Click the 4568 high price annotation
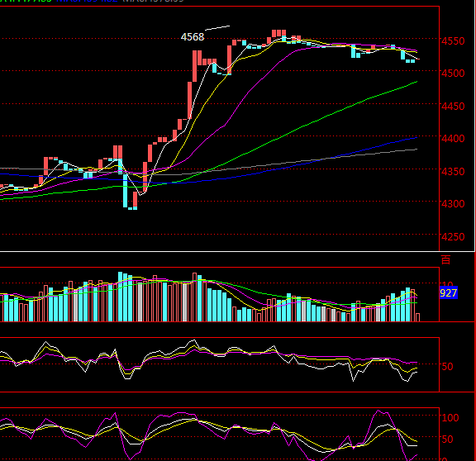Screen dimensions: 476x461 coord(193,37)
